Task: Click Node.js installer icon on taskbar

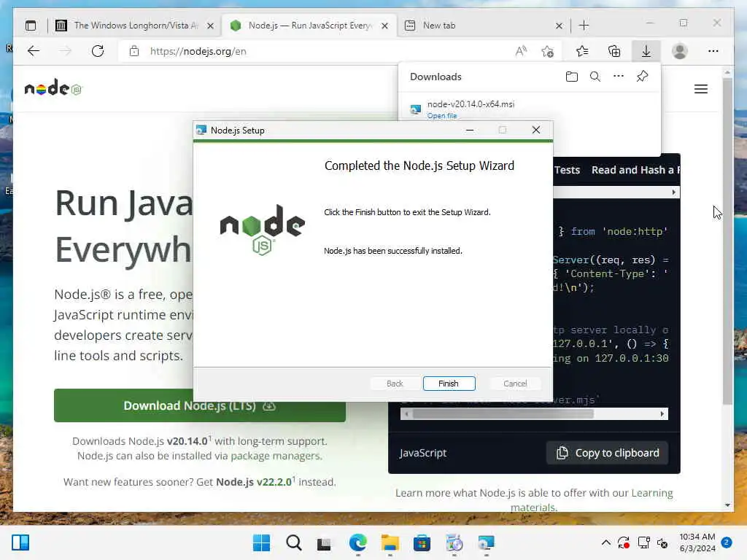Action: [x=487, y=542]
